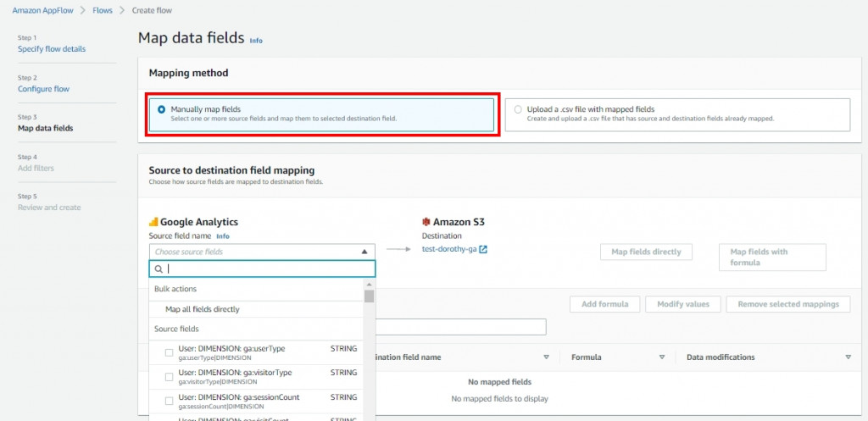Choose Map all fields directly bulk action
868x421 pixels.
click(x=203, y=309)
